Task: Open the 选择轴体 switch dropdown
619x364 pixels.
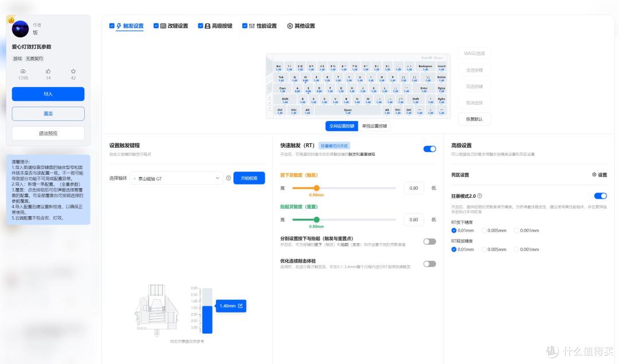Action: (x=176, y=178)
